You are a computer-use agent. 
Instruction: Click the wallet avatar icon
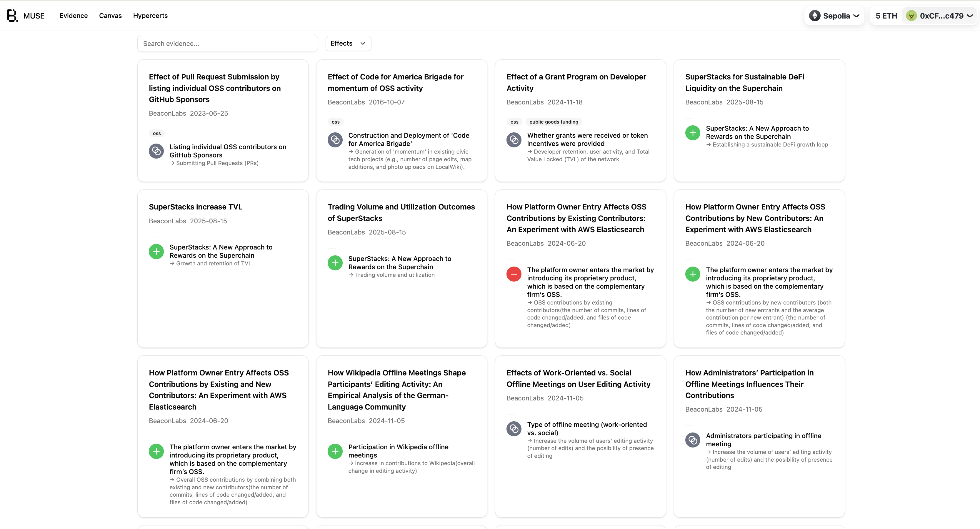pos(911,16)
